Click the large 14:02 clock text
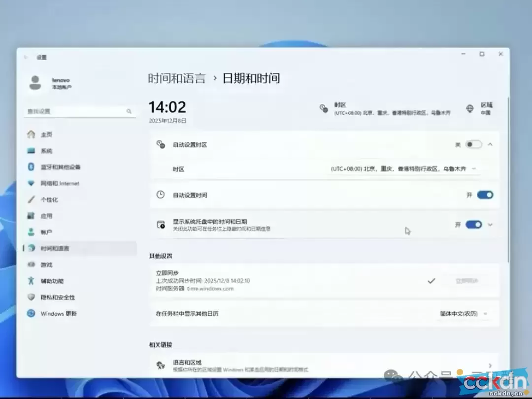This screenshot has width=532, height=399. pyautogui.click(x=167, y=107)
